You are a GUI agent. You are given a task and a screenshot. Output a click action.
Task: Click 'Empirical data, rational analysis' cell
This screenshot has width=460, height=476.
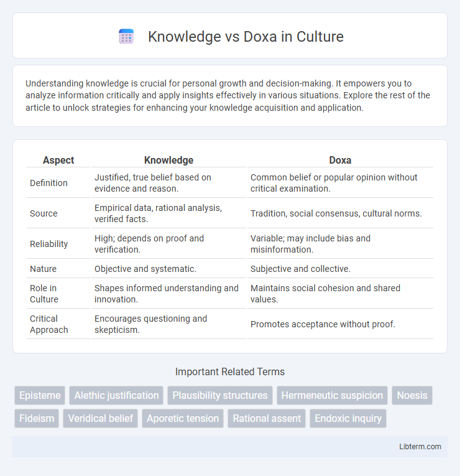tap(168, 213)
